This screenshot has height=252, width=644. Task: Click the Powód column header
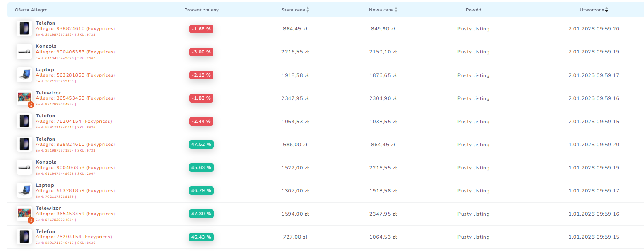click(473, 10)
